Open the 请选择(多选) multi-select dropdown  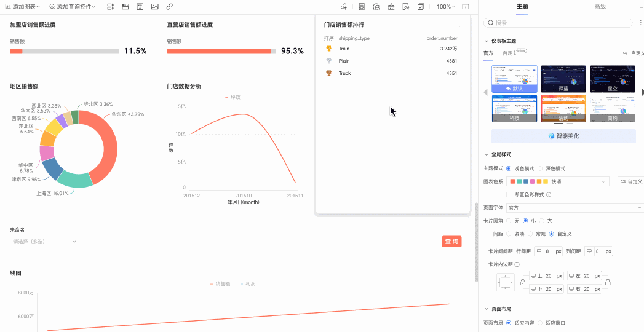pyautogui.click(x=44, y=242)
